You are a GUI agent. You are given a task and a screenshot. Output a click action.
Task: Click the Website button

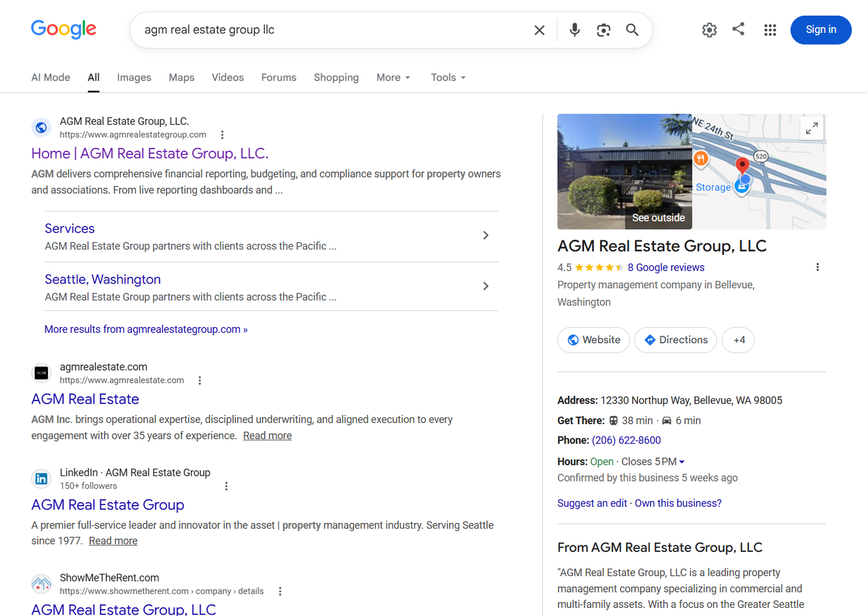point(593,340)
